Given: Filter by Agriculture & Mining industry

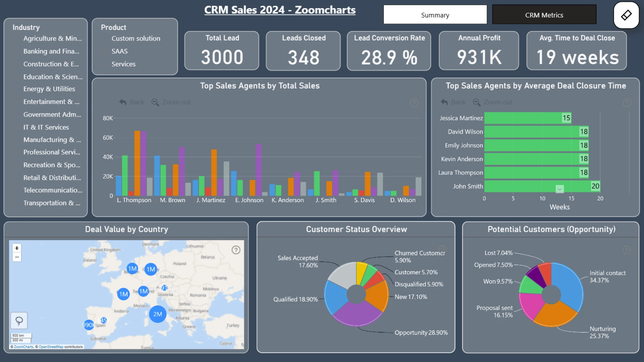Looking at the screenshot, I should pos(52,39).
